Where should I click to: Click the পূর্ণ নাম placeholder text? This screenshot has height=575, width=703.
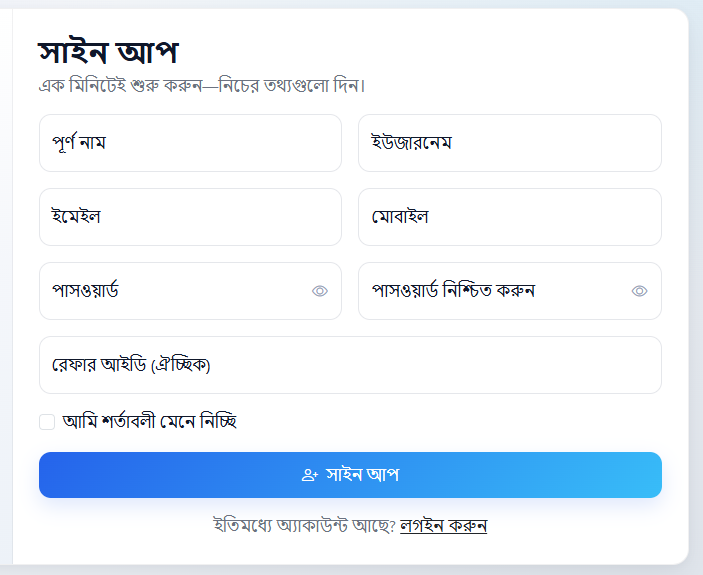click(x=79, y=143)
